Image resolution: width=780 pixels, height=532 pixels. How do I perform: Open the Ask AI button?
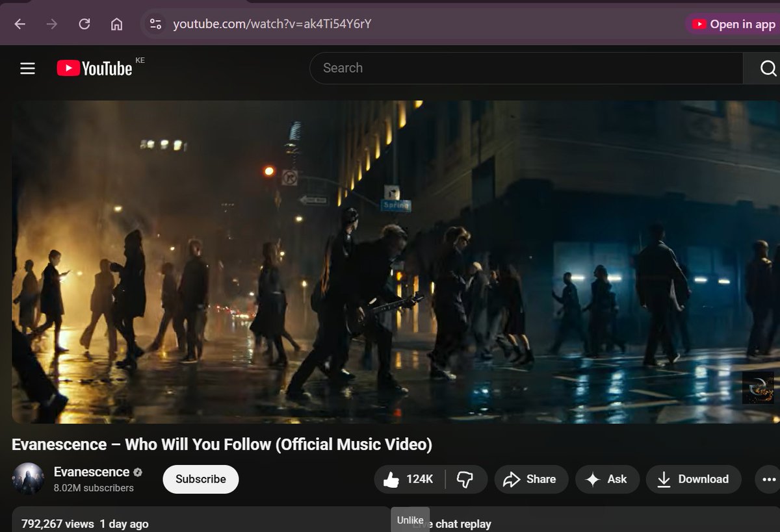coord(607,479)
